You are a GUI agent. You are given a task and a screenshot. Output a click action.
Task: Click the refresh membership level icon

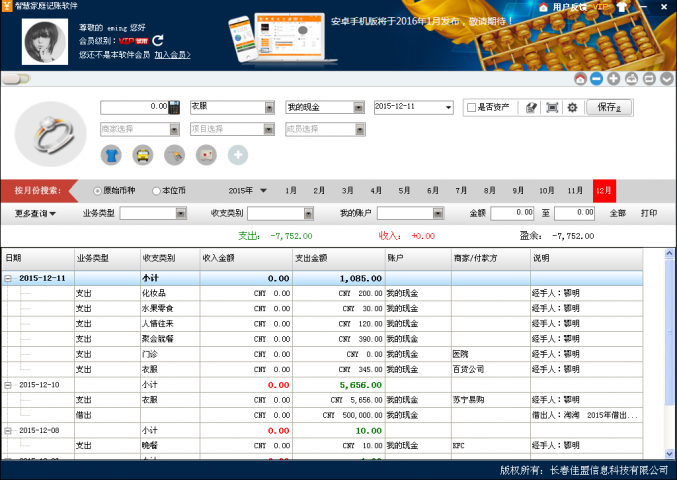(158, 40)
